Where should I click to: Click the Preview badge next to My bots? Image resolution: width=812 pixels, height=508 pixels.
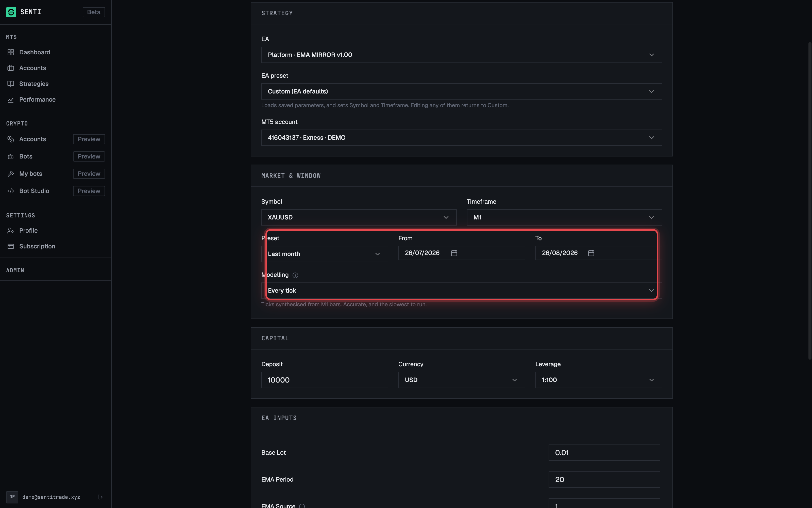89,174
